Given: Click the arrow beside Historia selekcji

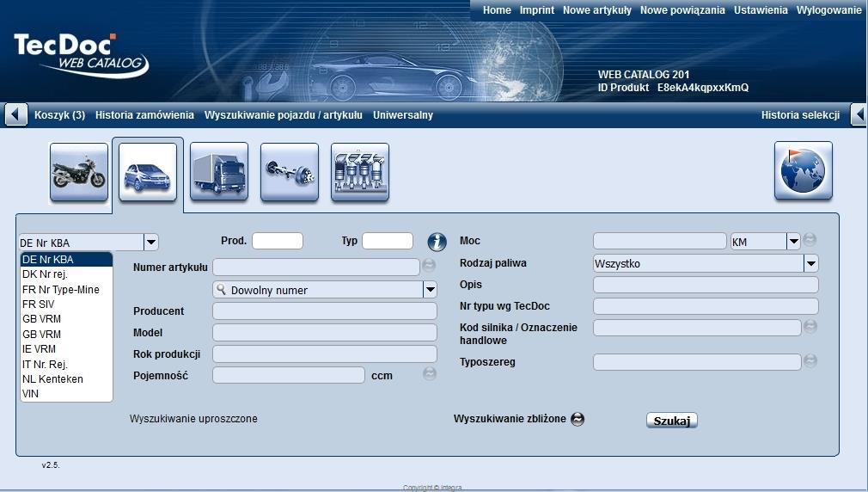Looking at the screenshot, I should point(859,114).
